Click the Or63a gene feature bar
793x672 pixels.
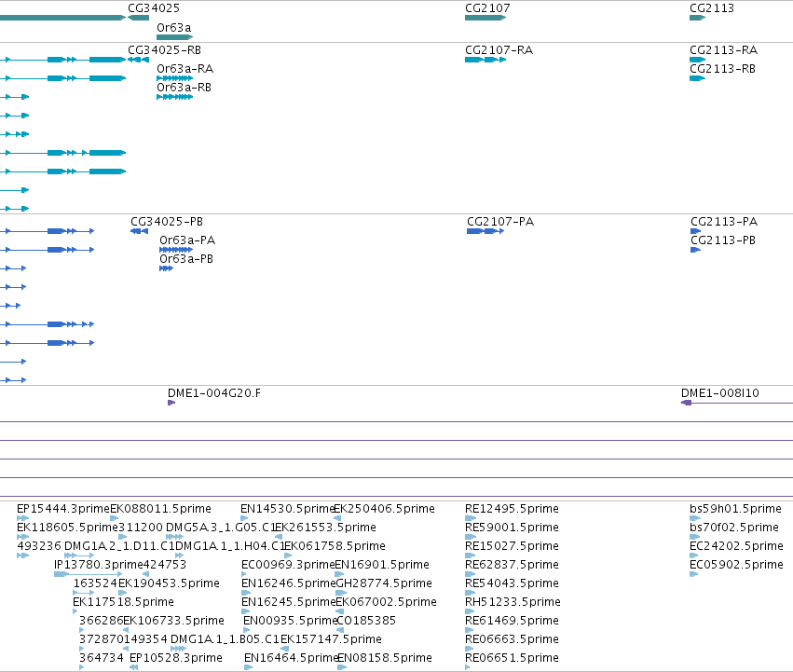tap(175, 37)
